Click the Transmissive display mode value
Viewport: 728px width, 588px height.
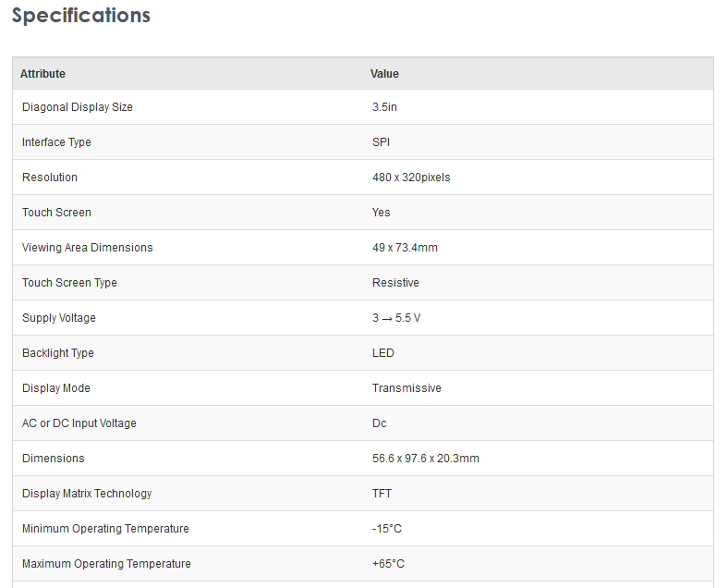(x=406, y=388)
